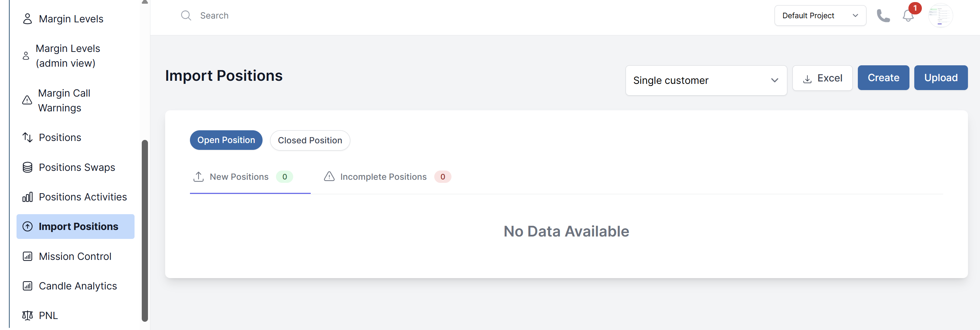Open the notifications bell icon

click(908, 15)
